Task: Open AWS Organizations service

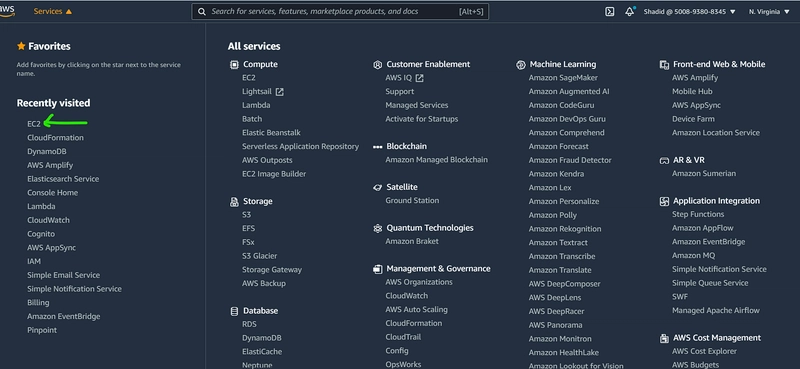Action: coord(419,282)
